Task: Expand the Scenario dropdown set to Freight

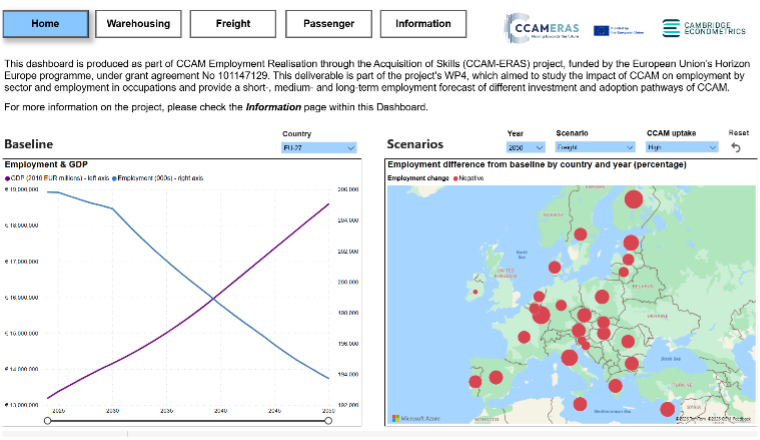Action: click(x=595, y=147)
